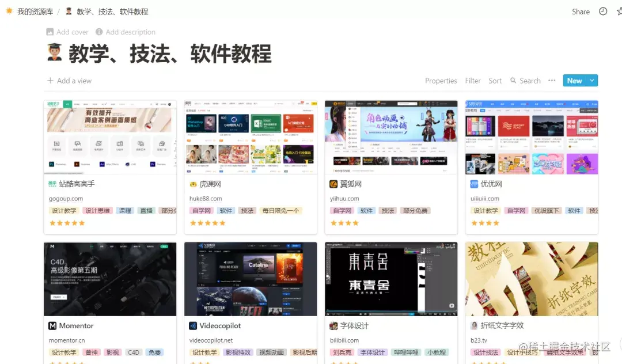This screenshot has width=622, height=364.
Task: Click the b23.tv URL
Action: click(x=479, y=340)
